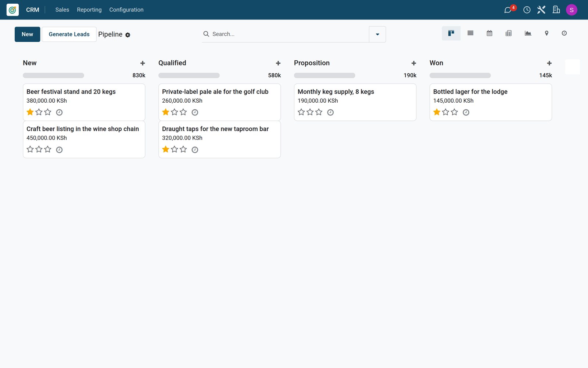Click Generate Leads button
Screen dimensions: 588x368
pos(69,34)
